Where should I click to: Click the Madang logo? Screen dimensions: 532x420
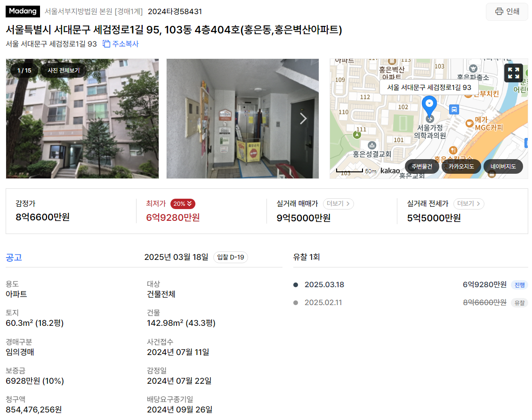tap(23, 11)
